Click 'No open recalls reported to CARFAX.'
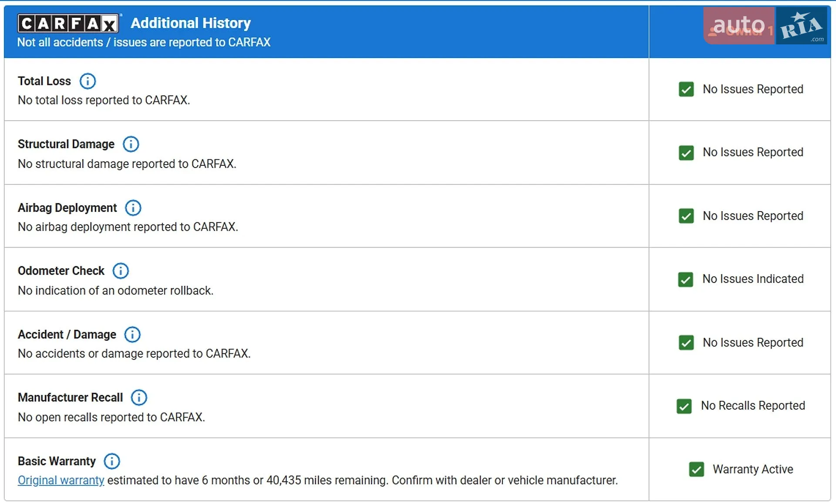 111,417
